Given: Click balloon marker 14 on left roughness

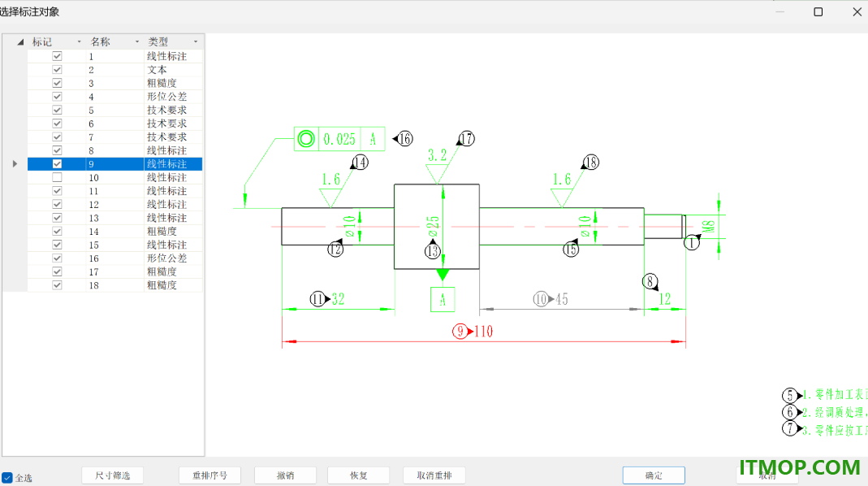Looking at the screenshot, I should pyautogui.click(x=360, y=163).
